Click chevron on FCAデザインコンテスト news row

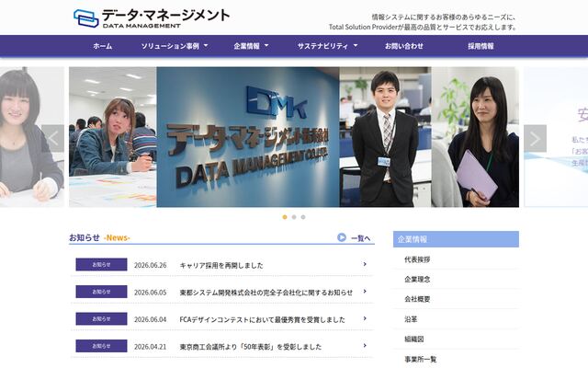[x=365, y=318]
